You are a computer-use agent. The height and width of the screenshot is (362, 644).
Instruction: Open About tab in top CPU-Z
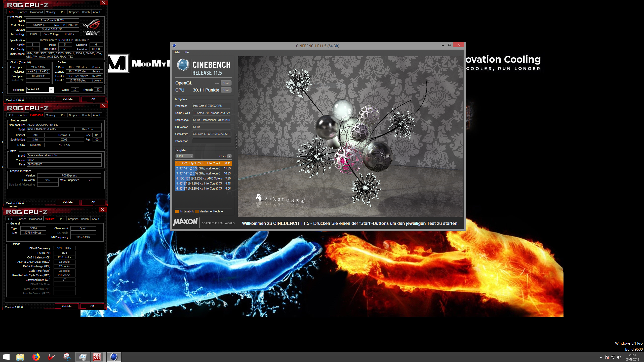97,12
